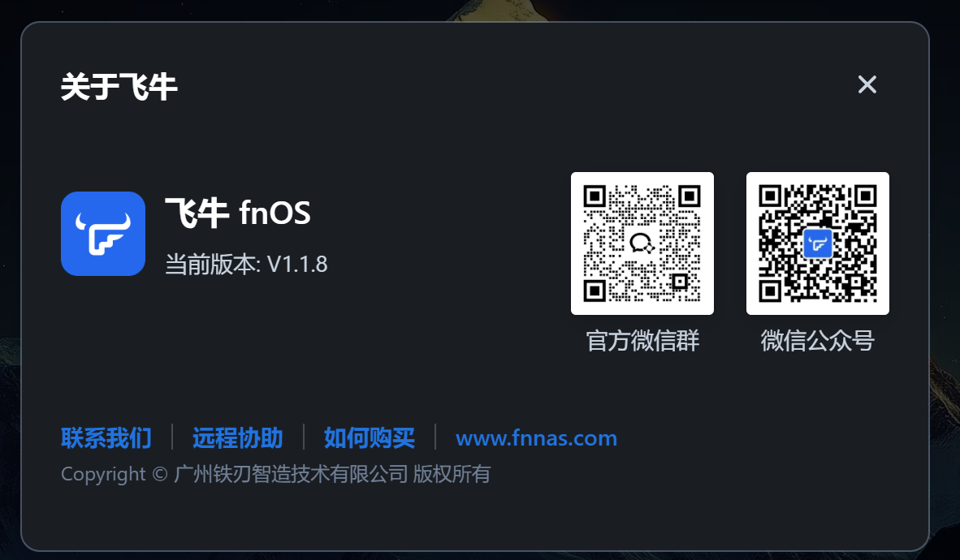Click the WeChat bubble inside the group QR code
Viewport: 960px width, 560px height.
pyautogui.click(x=642, y=243)
